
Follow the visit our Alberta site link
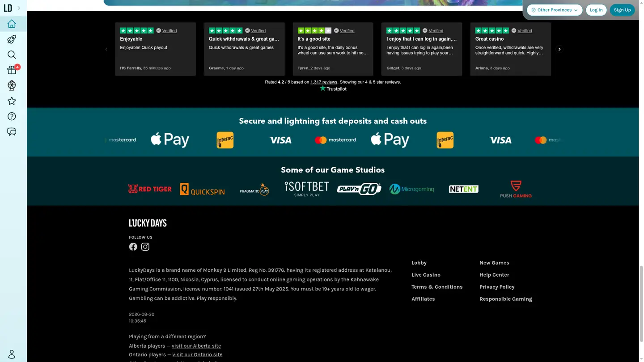coord(196,346)
